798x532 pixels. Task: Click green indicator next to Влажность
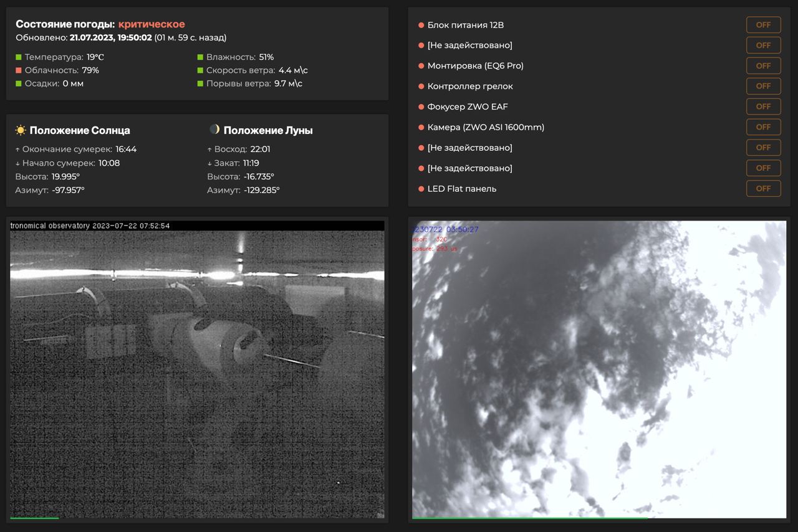tap(200, 57)
